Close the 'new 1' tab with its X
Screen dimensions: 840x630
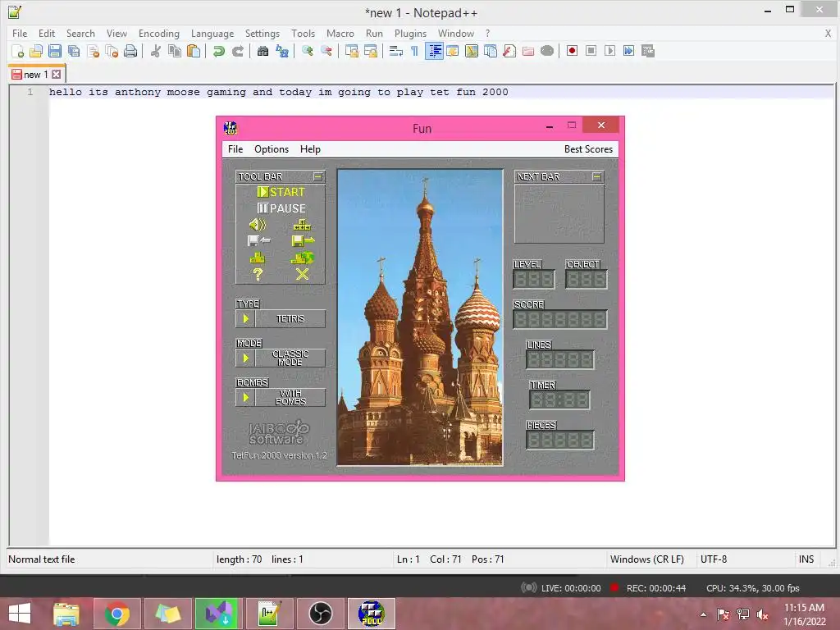57,75
